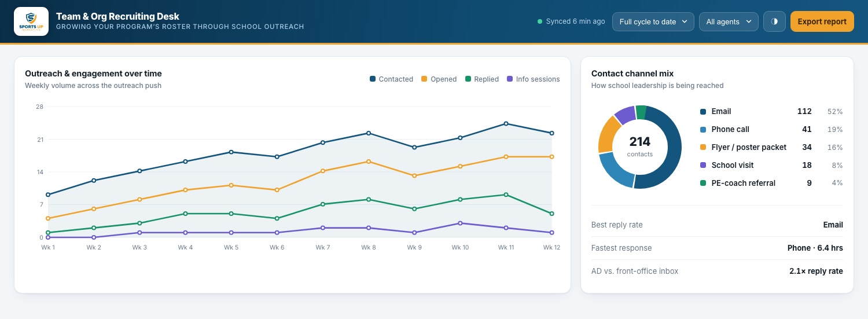Toggle the Info sessions legend series

tap(533, 79)
